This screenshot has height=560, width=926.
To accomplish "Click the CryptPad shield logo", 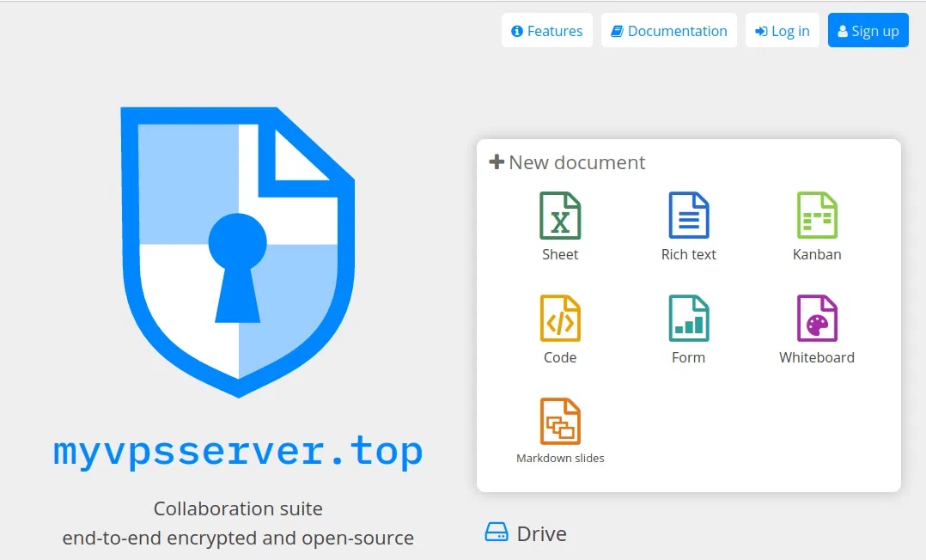I will [x=238, y=253].
